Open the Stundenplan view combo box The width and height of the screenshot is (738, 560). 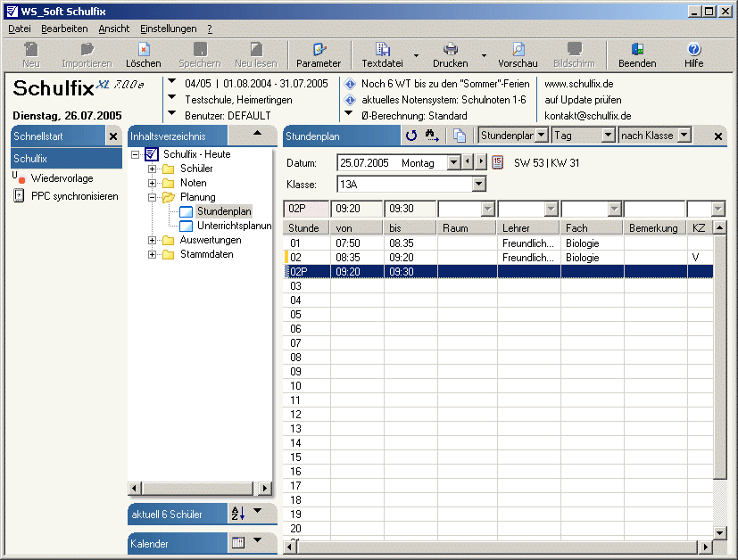pyautogui.click(x=542, y=136)
